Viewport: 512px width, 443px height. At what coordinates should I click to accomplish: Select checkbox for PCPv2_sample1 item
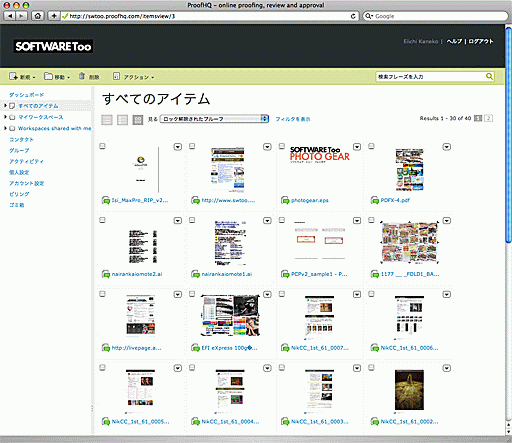click(x=282, y=220)
